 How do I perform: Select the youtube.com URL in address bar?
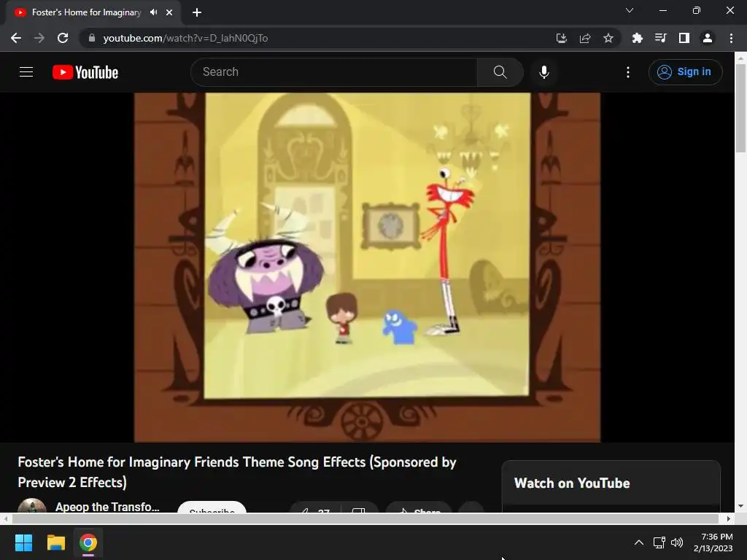(185, 38)
